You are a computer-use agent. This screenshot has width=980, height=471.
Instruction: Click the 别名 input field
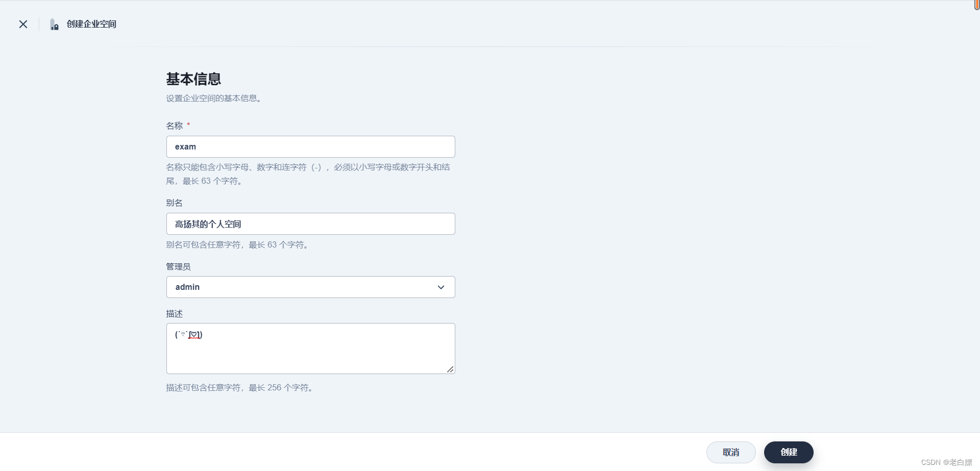point(310,224)
